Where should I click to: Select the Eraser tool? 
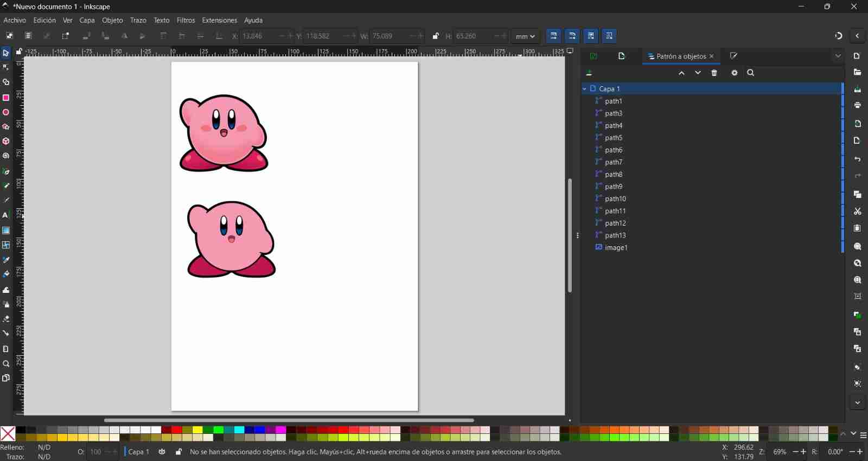pyautogui.click(x=6, y=319)
